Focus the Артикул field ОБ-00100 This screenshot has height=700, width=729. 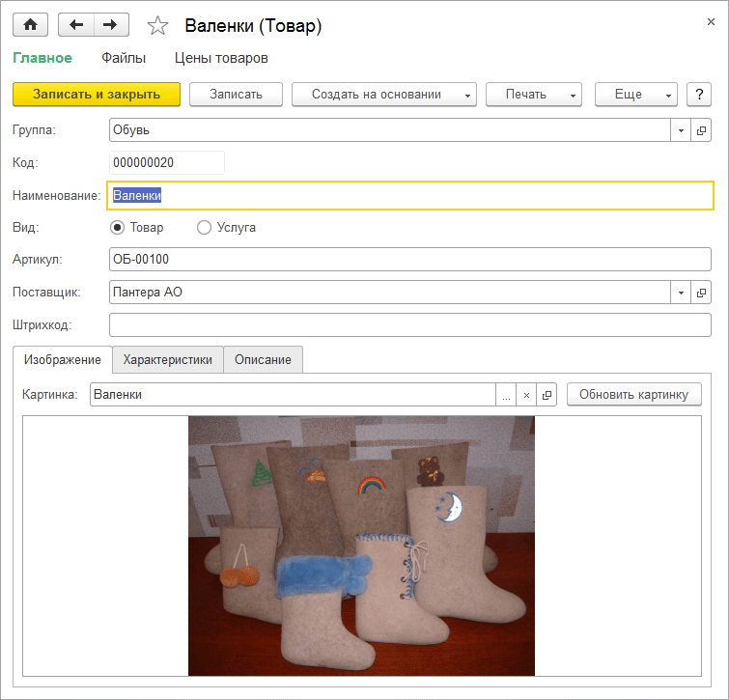pyautogui.click(x=410, y=260)
